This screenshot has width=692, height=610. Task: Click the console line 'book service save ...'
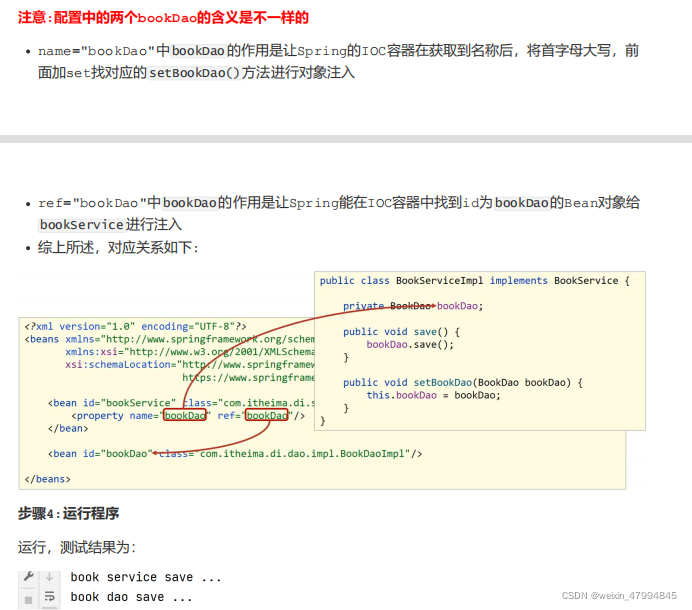(146, 577)
